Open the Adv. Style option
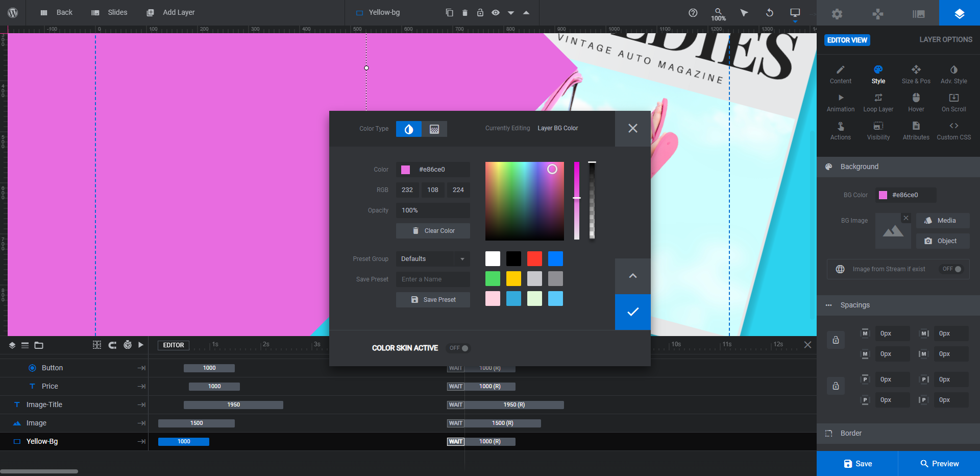Viewport: 980px width, 476px height. pos(954,75)
